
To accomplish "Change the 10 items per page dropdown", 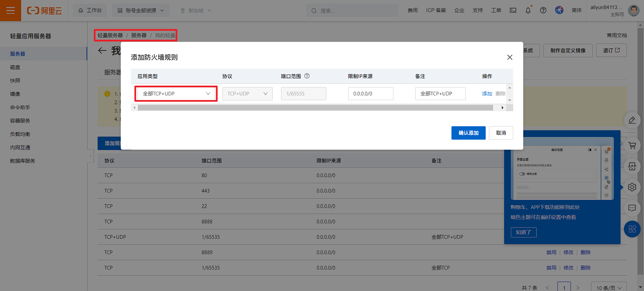I will [608, 288].
